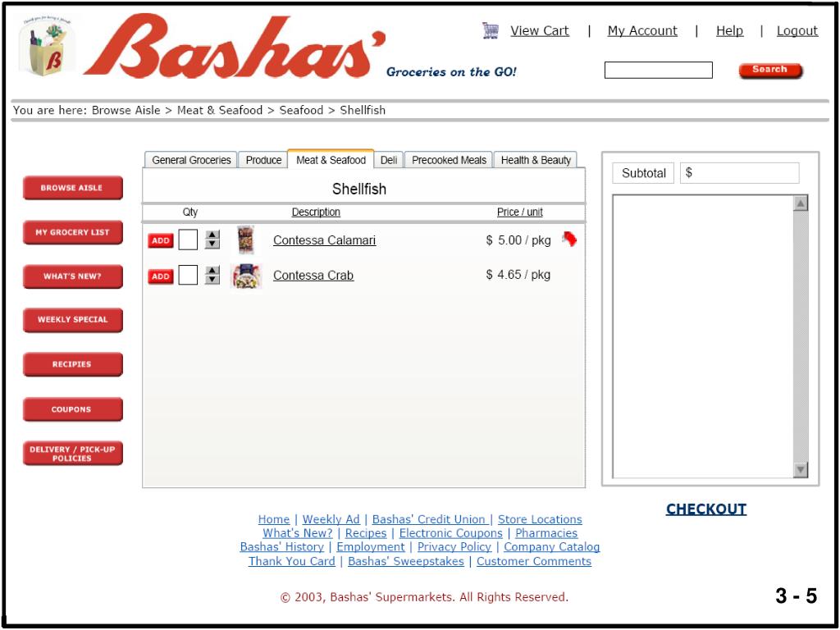Open the View Cart link

540,31
